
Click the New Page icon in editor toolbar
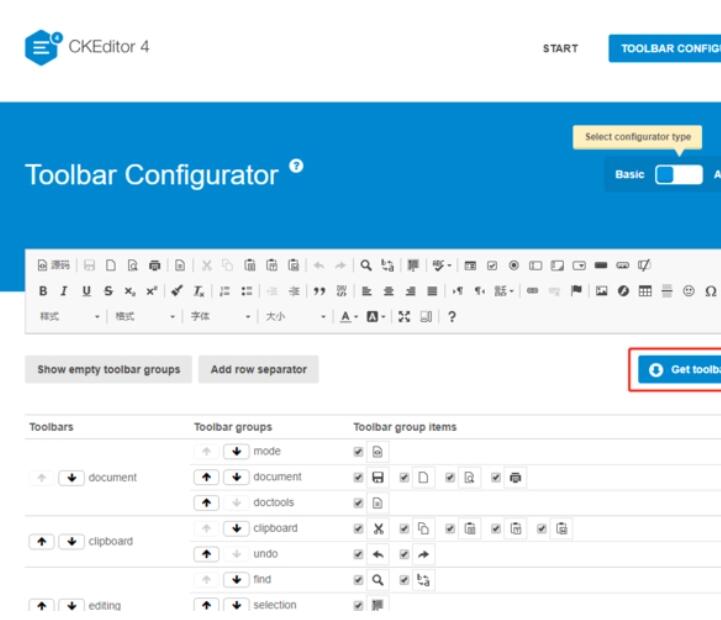(111, 265)
